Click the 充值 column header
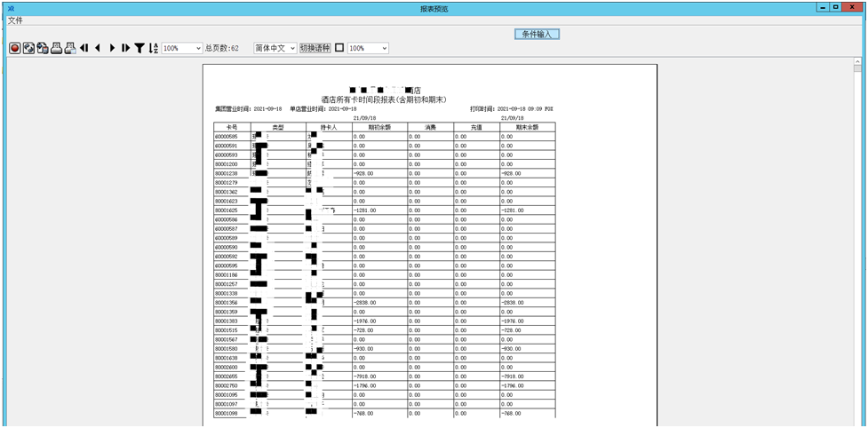This screenshot has width=868, height=428. [x=476, y=127]
